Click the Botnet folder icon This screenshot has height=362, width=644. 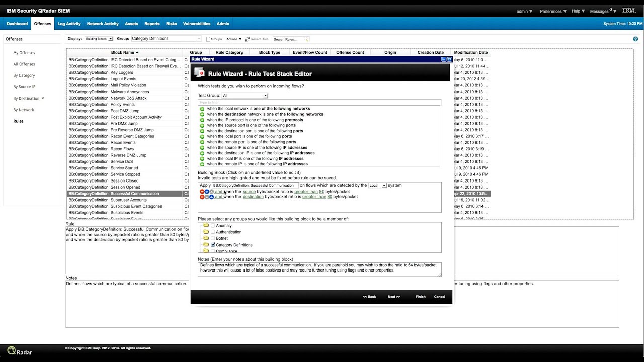coord(206,238)
